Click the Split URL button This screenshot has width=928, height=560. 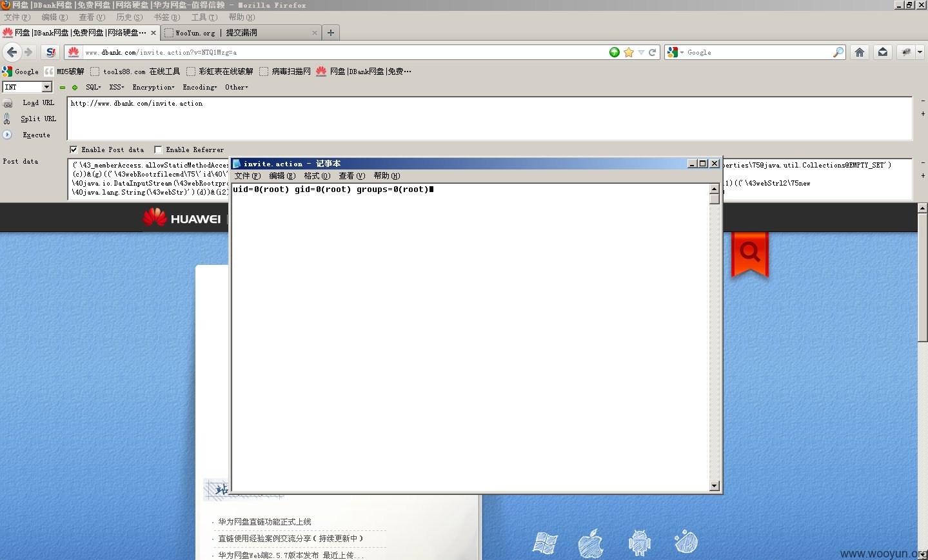point(38,119)
